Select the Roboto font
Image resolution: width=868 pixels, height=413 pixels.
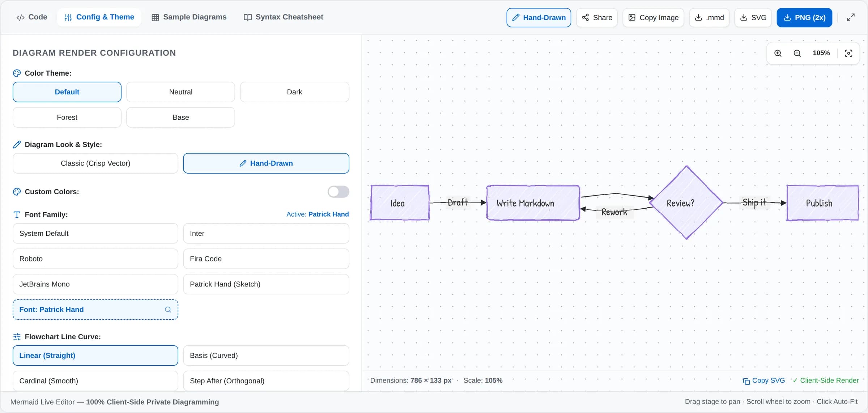pyautogui.click(x=95, y=259)
